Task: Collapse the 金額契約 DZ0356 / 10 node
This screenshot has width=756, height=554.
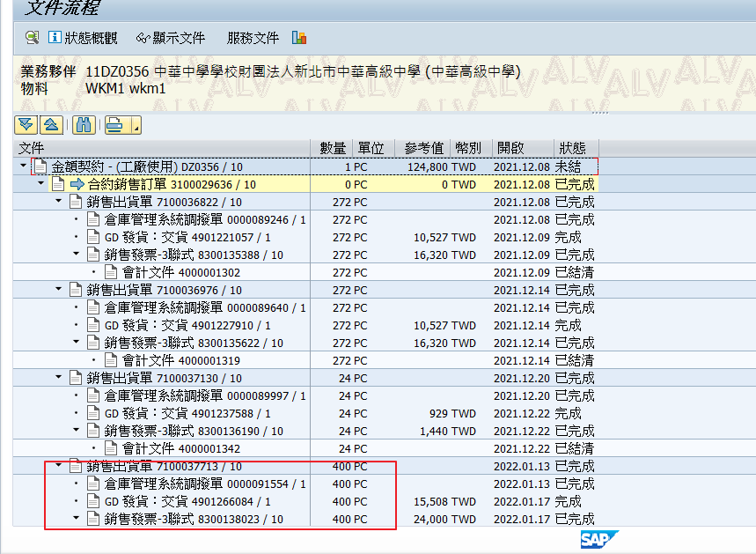Action: [x=23, y=166]
